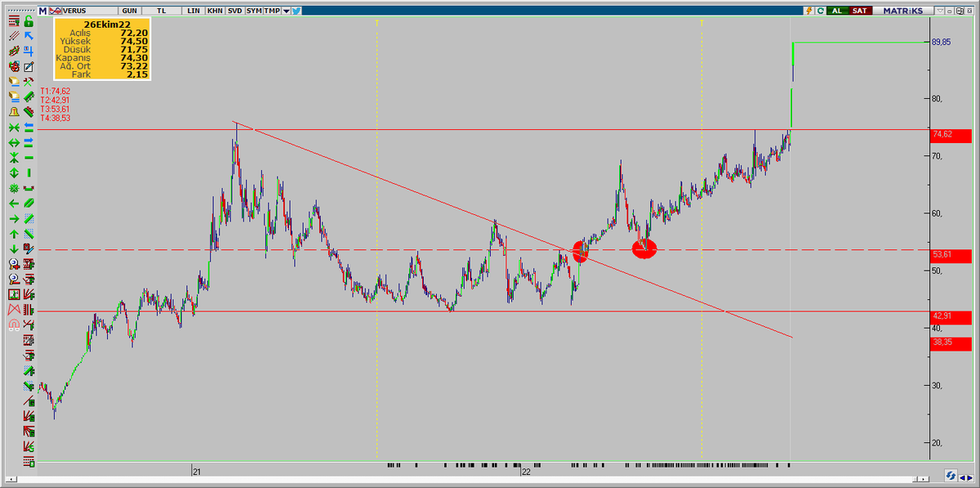Click the chart symbol icon beside VERUS

coord(56,11)
